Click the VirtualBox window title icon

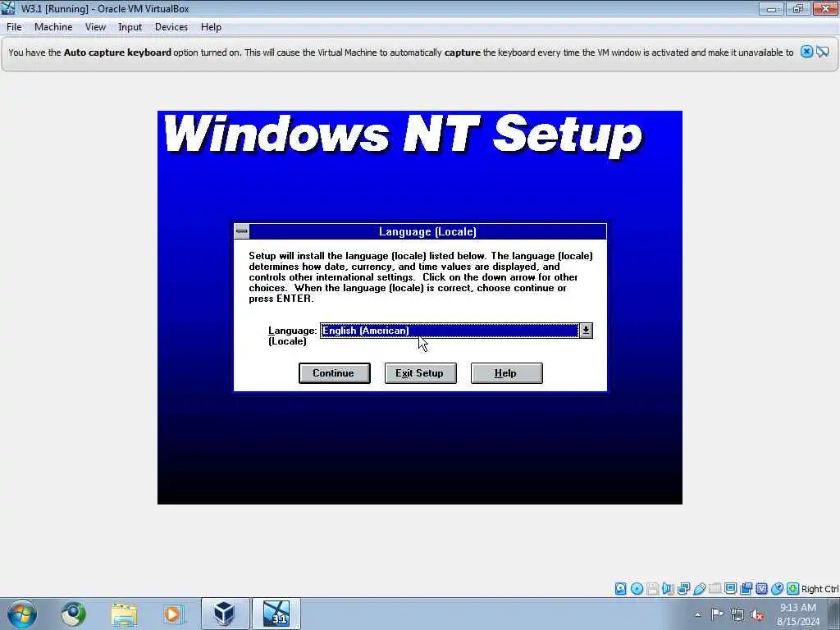point(8,8)
